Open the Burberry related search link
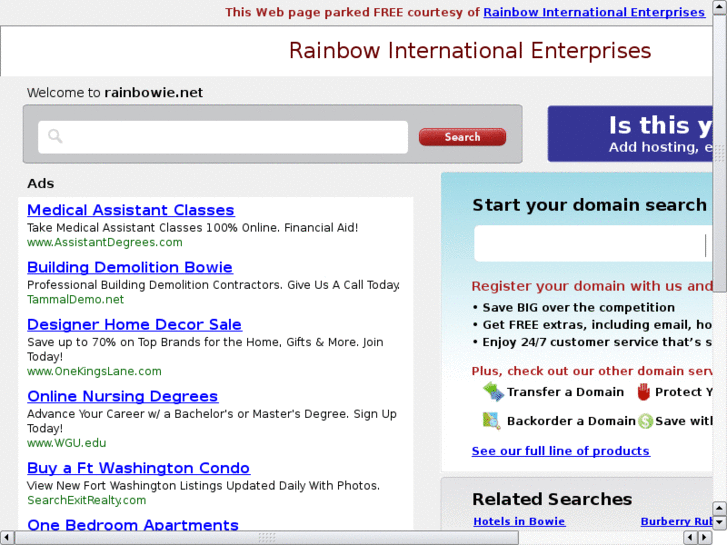The image size is (727, 545). (676, 521)
